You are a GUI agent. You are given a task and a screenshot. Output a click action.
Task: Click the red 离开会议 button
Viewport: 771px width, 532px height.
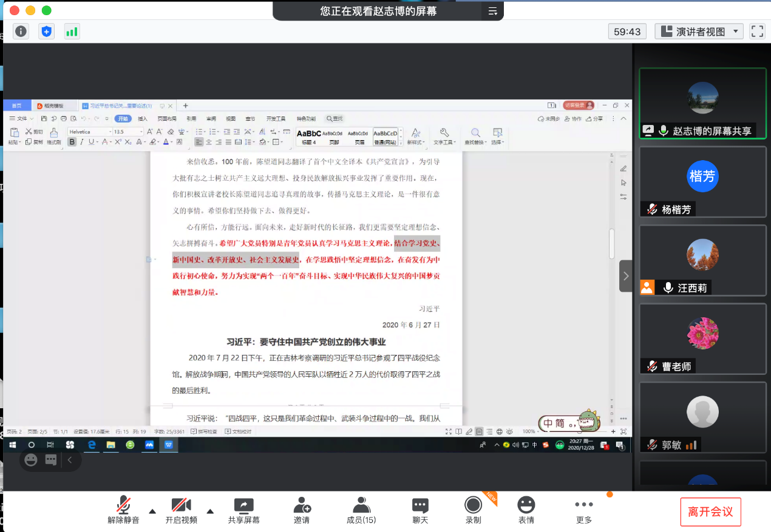[710, 511]
